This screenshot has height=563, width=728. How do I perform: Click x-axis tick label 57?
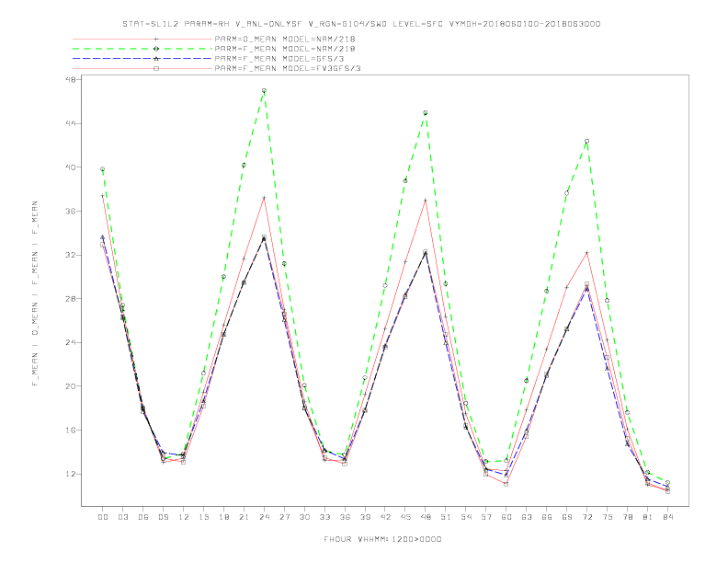[486, 517]
